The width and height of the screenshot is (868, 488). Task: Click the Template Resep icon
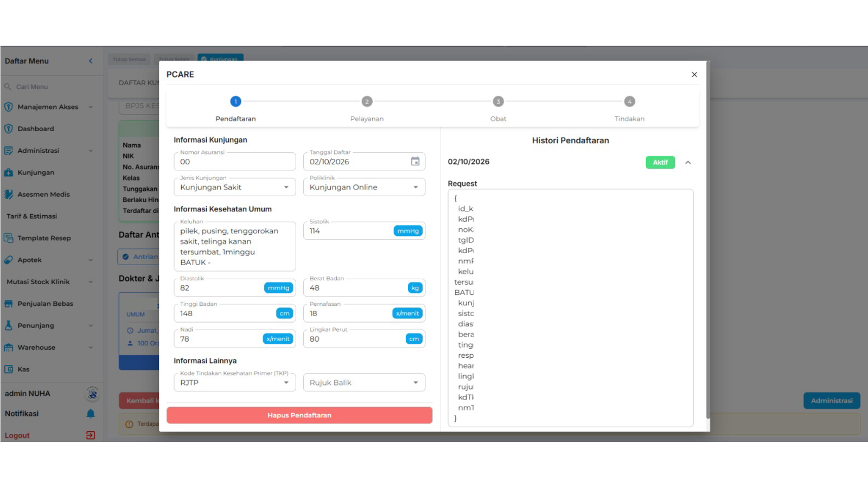tap(9, 238)
